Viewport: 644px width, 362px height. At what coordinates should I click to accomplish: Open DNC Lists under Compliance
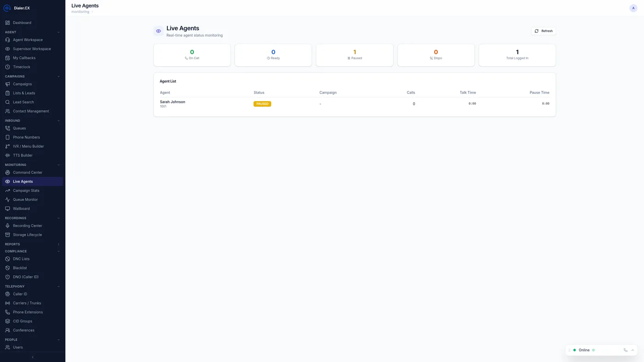pos(20,259)
